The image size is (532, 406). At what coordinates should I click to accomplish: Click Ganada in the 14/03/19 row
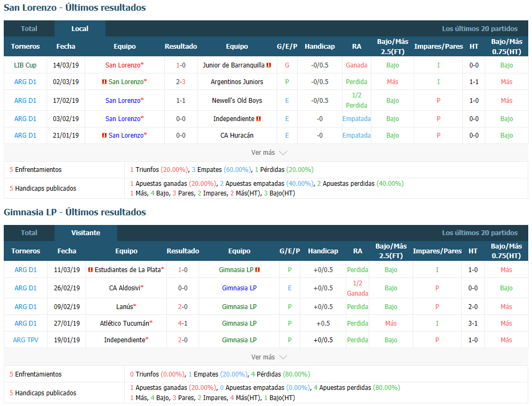tap(356, 65)
